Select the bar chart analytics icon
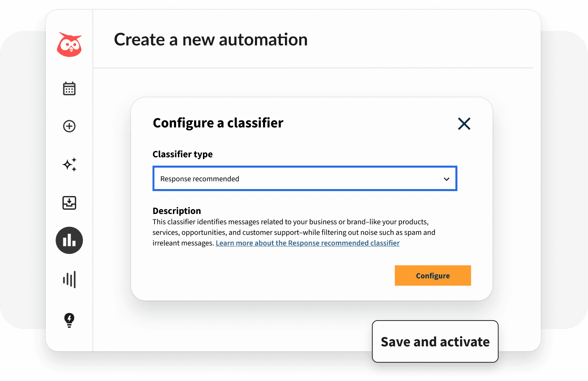The height and width of the screenshot is (381, 588). click(69, 240)
